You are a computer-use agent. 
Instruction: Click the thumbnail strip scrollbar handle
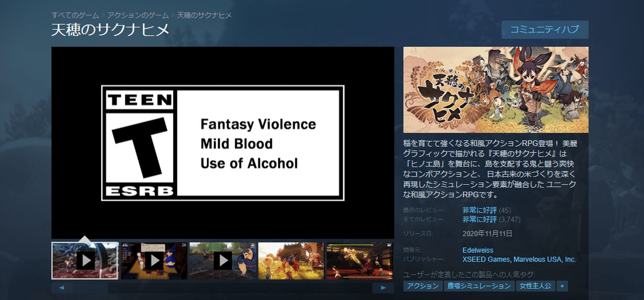point(91,288)
